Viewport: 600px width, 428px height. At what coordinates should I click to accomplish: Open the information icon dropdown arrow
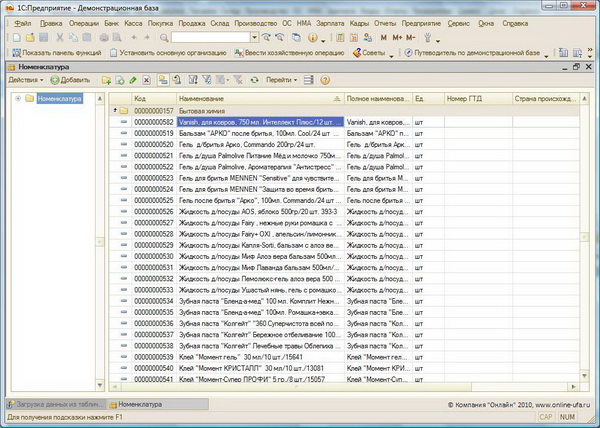coord(323,40)
